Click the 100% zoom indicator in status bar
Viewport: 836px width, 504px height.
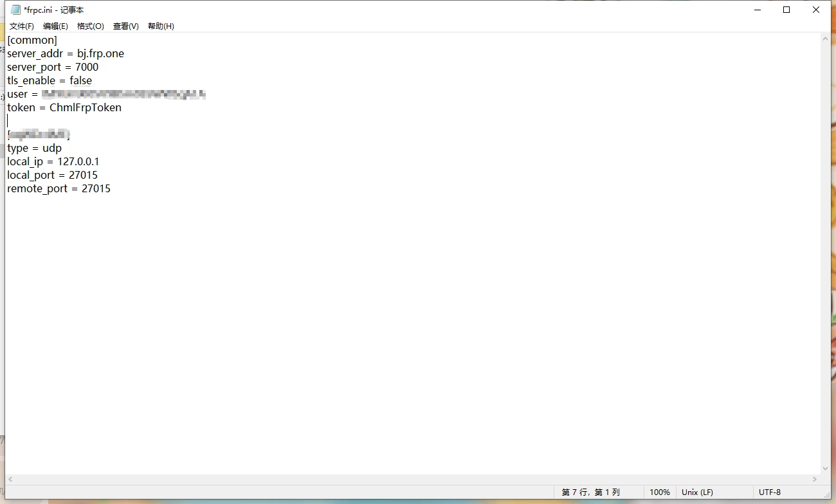pyautogui.click(x=659, y=492)
